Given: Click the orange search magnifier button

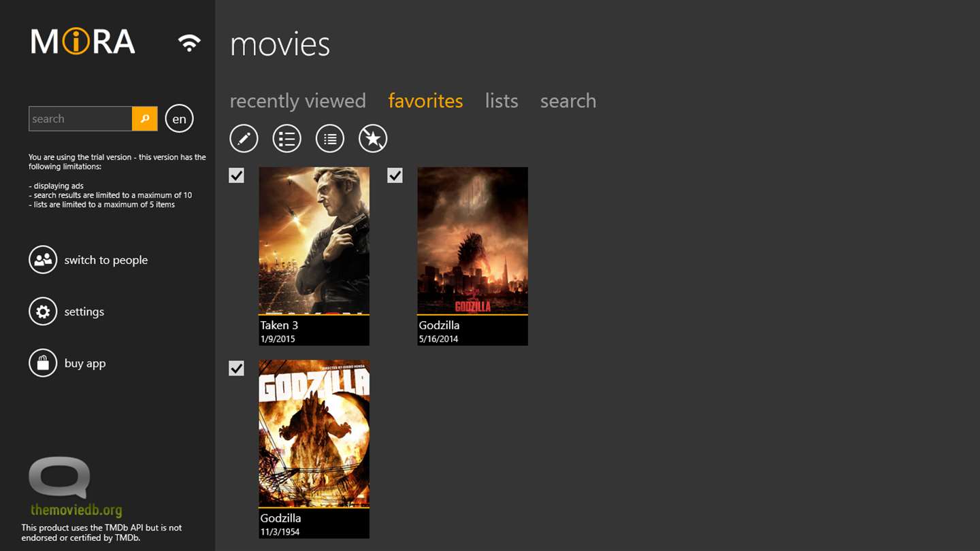Looking at the screenshot, I should tap(145, 118).
